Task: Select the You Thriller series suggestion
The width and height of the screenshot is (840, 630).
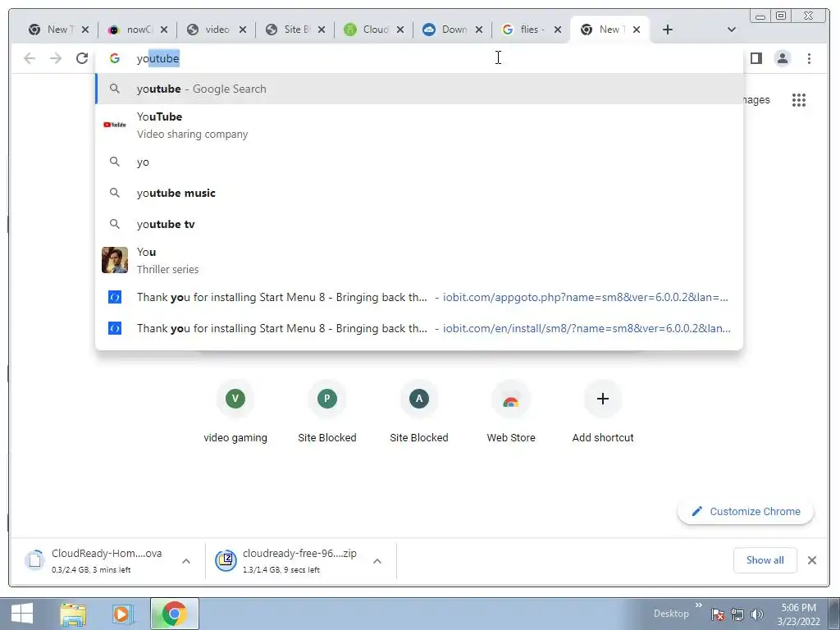Action: tap(419, 260)
